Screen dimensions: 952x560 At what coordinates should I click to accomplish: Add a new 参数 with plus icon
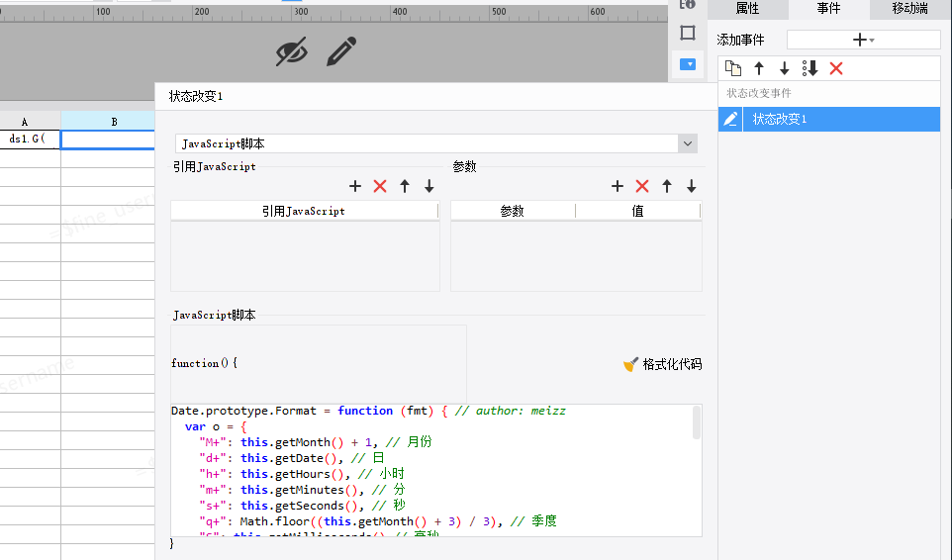tap(618, 186)
